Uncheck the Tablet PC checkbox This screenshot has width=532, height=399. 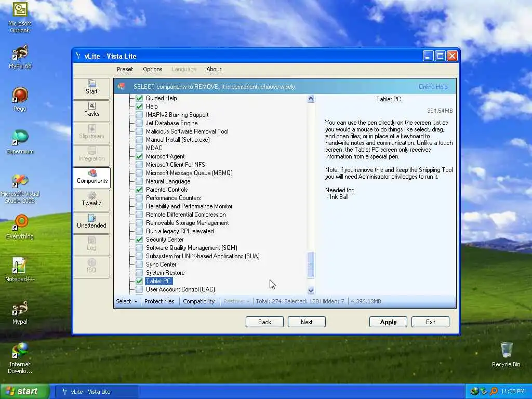coord(139,281)
